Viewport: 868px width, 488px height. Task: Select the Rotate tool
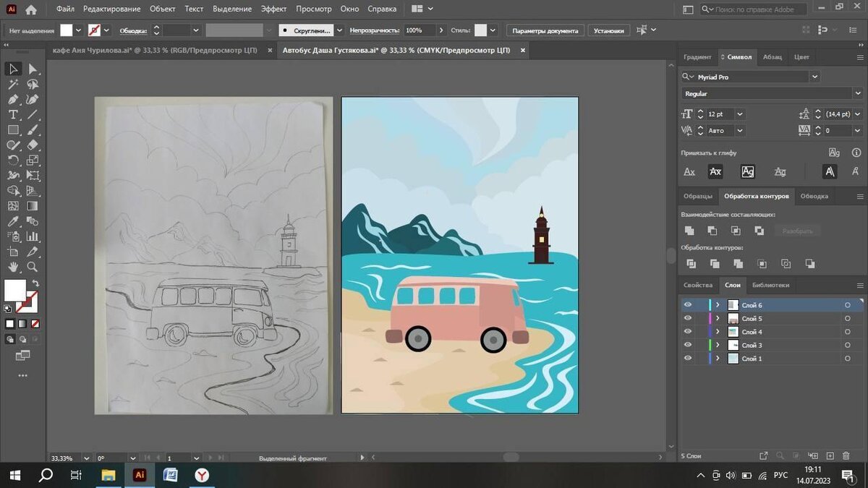coord(13,160)
